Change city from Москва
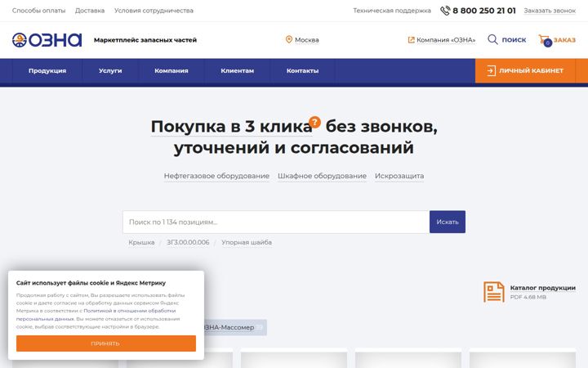This screenshot has width=588, height=368. pos(307,40)
